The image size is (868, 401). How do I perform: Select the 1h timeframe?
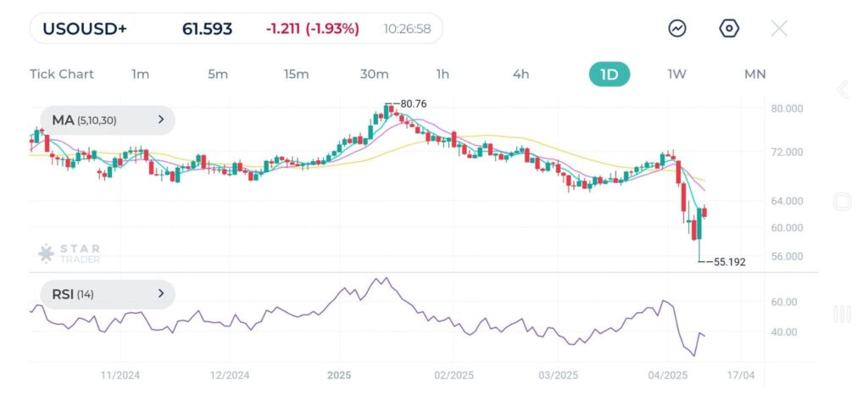point(442,74)
